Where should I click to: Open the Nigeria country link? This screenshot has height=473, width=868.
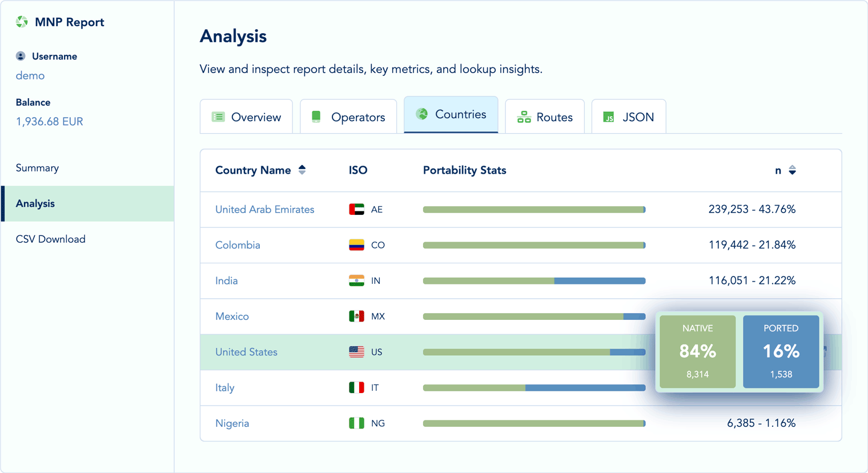pyautogui.click(x=232, y=423)
